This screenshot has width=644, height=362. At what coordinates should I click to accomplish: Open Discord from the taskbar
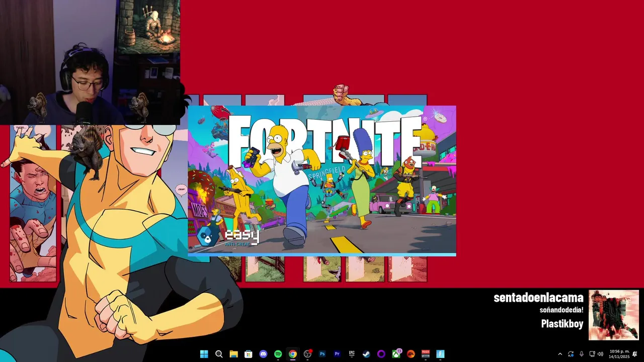click(x=263, y=354)
